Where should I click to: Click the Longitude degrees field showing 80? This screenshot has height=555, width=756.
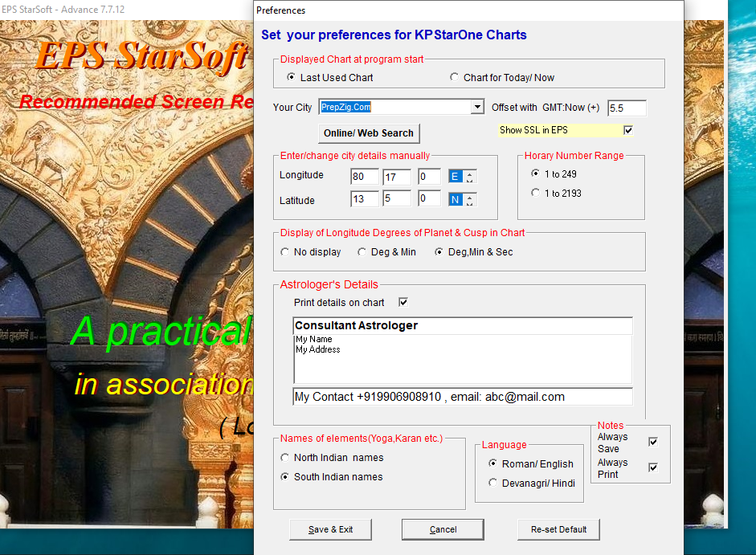point(365,177)
